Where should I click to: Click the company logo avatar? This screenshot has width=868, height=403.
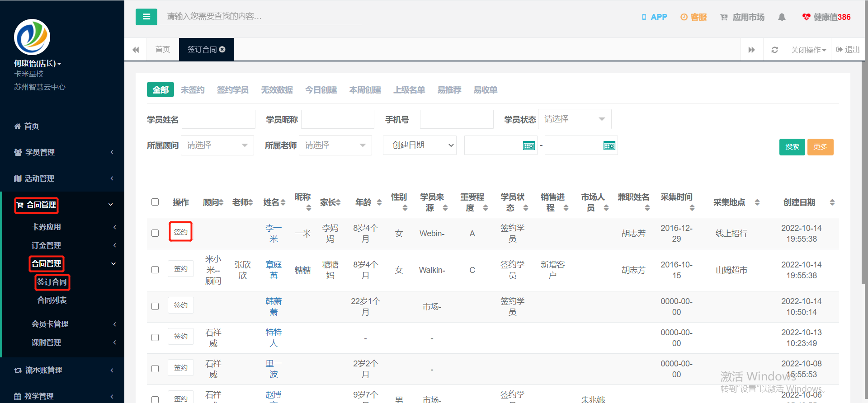(32, 37)
